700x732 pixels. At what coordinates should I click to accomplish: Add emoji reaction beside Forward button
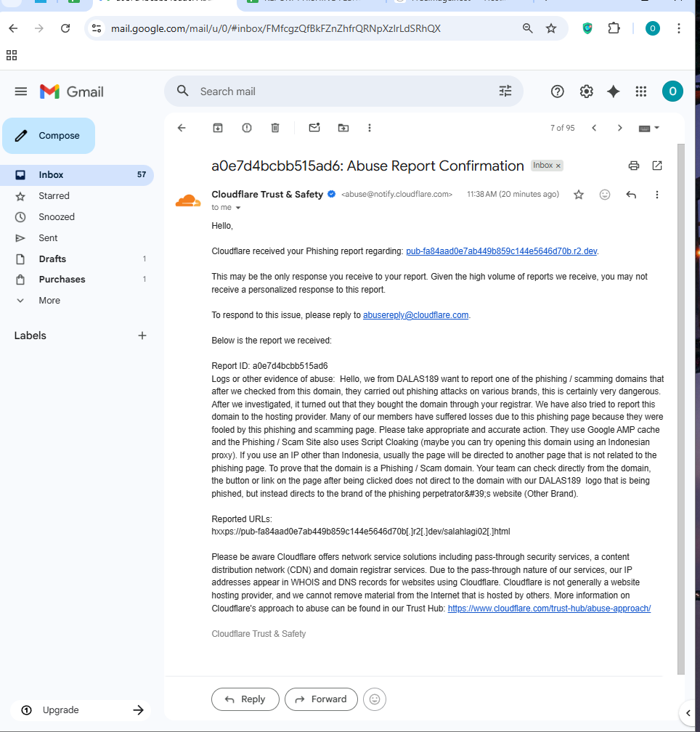pos(374,699)
